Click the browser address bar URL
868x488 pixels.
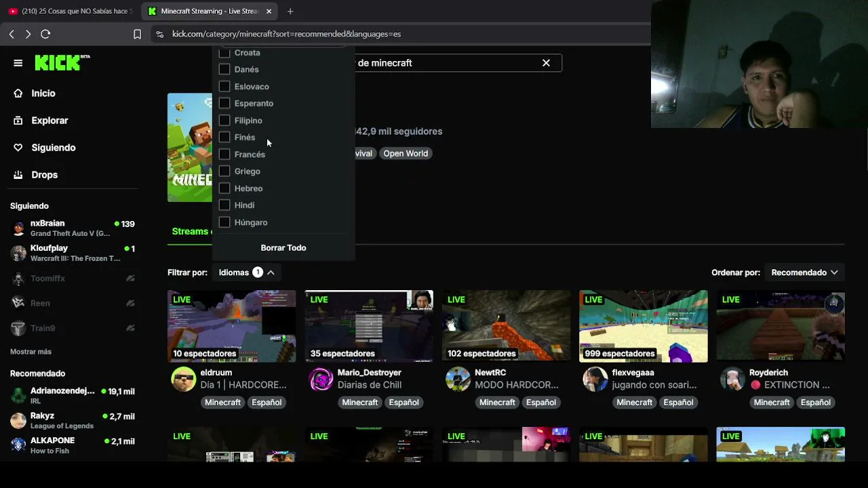pos(286,34)
